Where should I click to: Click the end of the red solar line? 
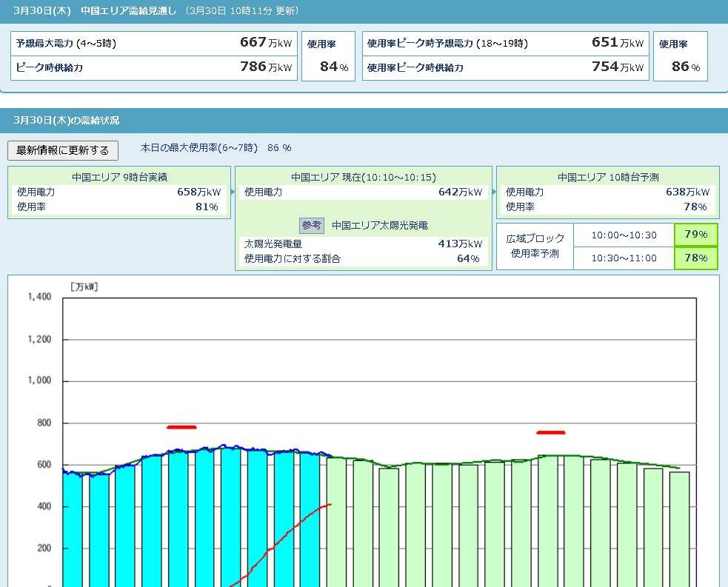[x=330, y=504]
